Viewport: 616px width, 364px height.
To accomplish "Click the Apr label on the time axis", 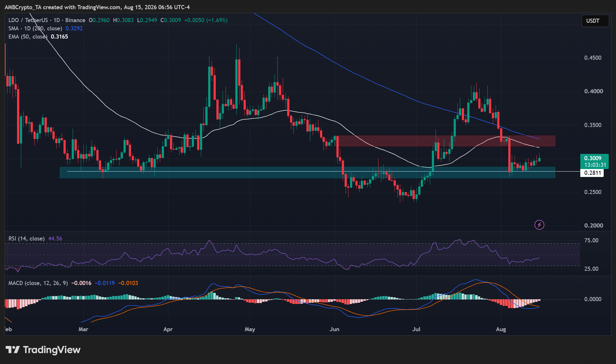I will coord(168,329).
